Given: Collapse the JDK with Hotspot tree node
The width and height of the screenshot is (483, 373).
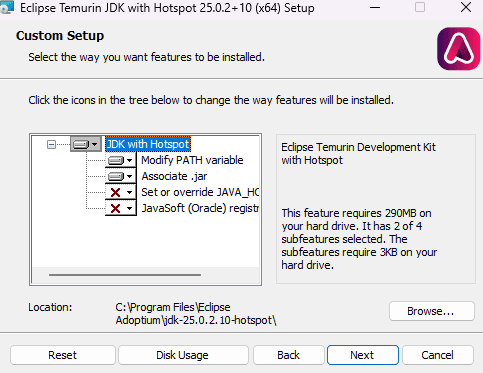Looking at the screenshot, I should (51, 144).
